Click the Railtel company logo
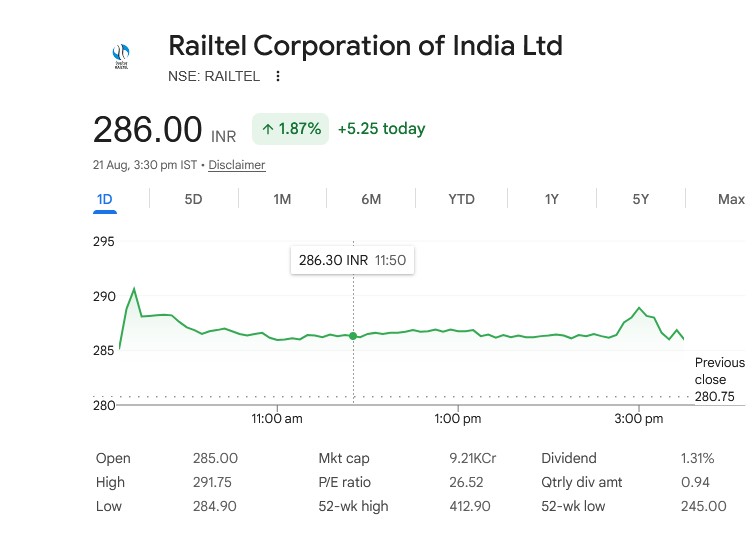 [x=121, y=56]
